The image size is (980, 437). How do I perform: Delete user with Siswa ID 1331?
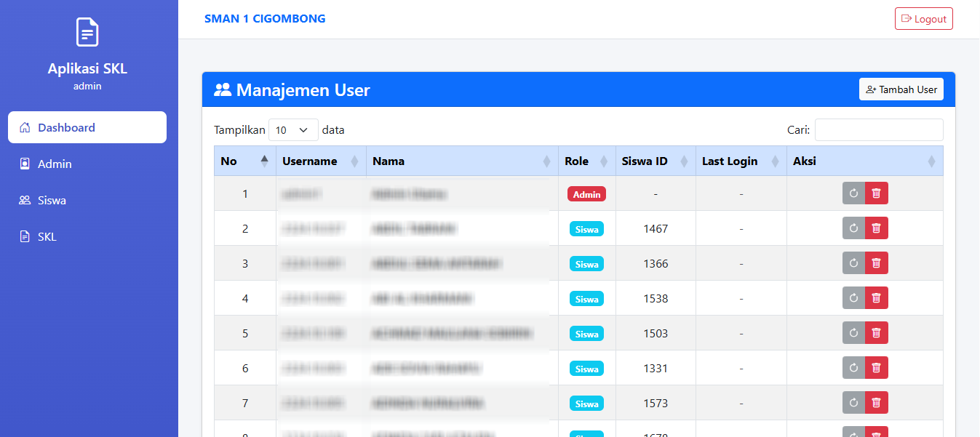877,368
